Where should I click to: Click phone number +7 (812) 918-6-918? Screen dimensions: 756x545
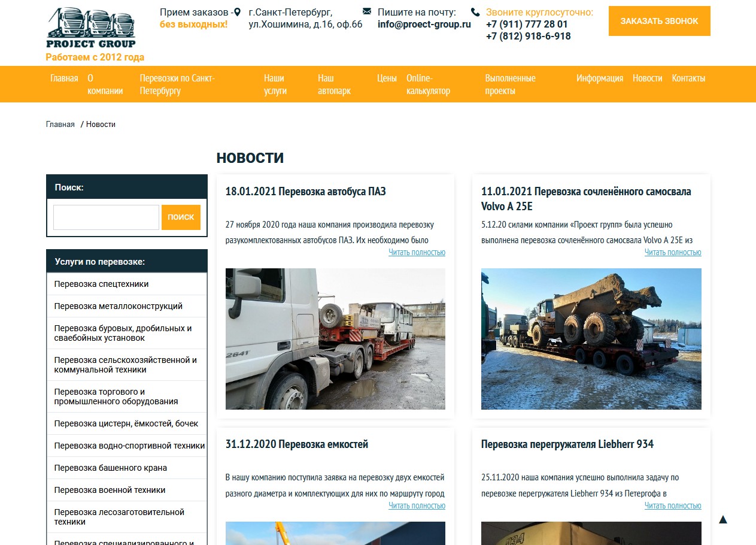tap(529, 36)
